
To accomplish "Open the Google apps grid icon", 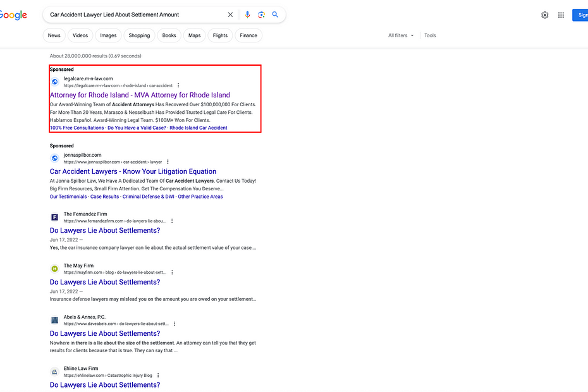I will (561, 15).
